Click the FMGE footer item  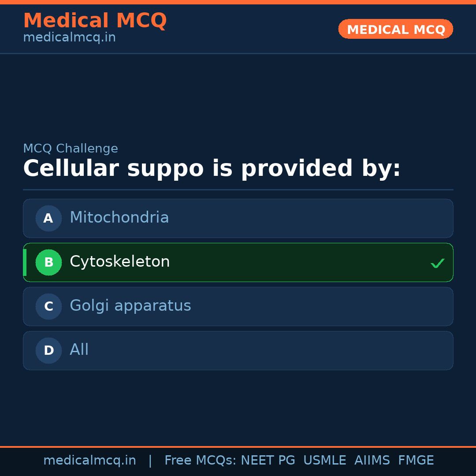coord(416,460)
